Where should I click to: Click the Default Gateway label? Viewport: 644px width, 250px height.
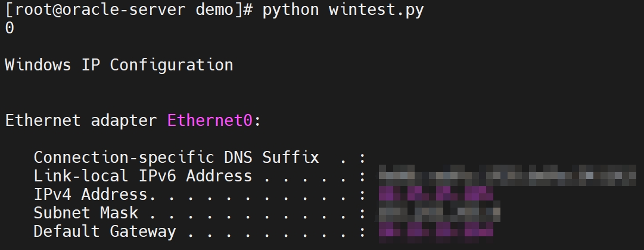coord(104,232)
